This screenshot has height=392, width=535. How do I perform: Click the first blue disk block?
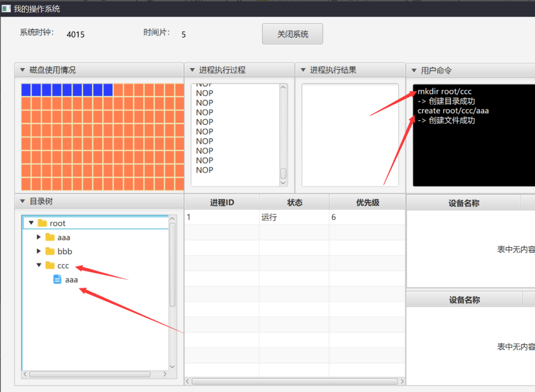(26, 89)
